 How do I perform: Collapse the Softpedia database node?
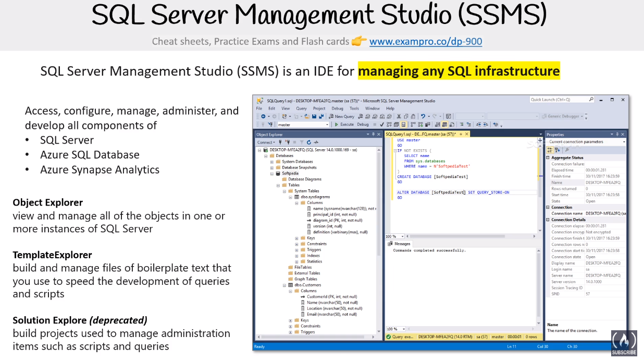point(272,174)
